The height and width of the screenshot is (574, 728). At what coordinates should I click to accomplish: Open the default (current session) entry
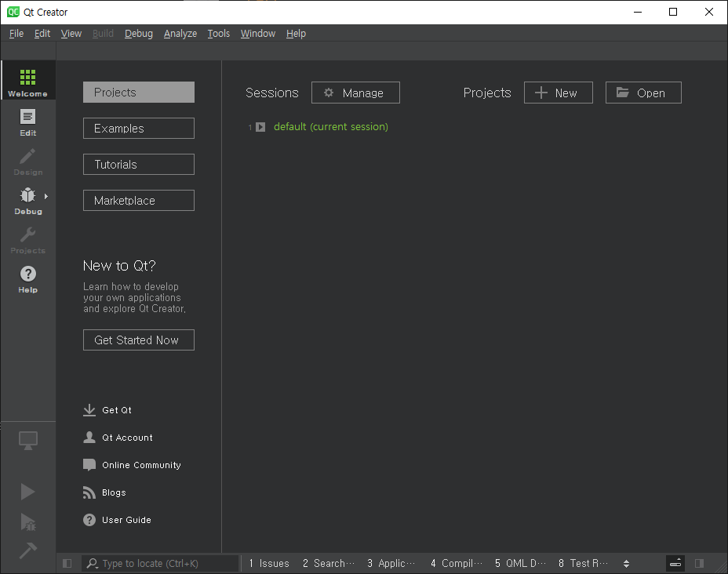tap(330, 127)
